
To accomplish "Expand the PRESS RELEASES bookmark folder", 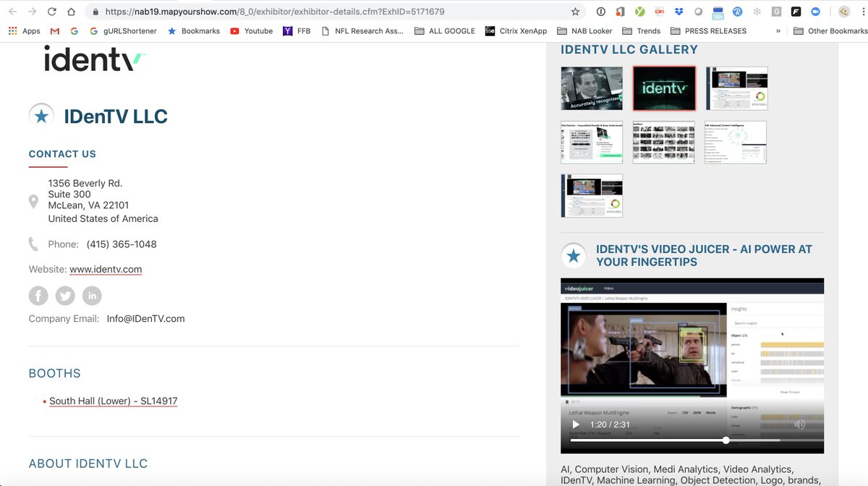I will coord(708,31).
